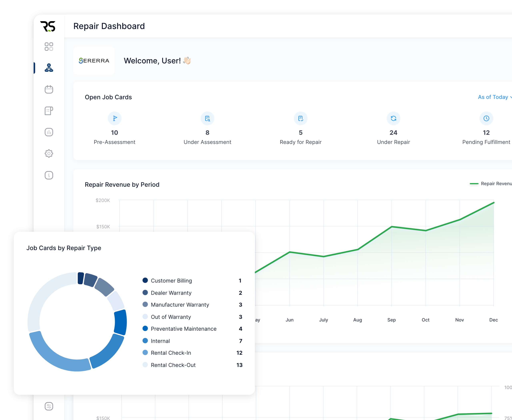Click the Oct axis label
512x420 pixels.
425,320
